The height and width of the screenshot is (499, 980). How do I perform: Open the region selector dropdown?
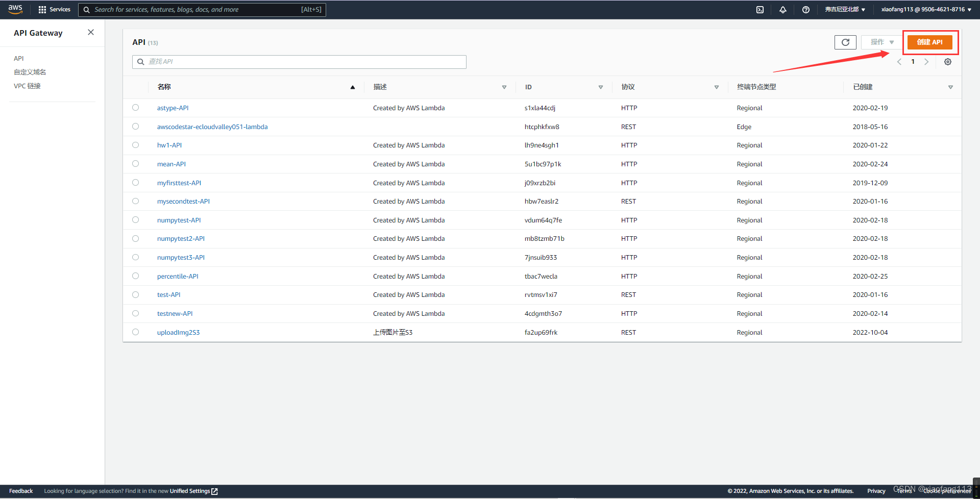tap(845, 10)
